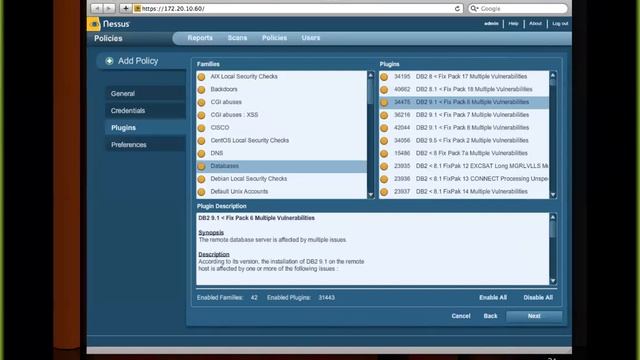Select Default Unix Accounts family row

point(282,192)
